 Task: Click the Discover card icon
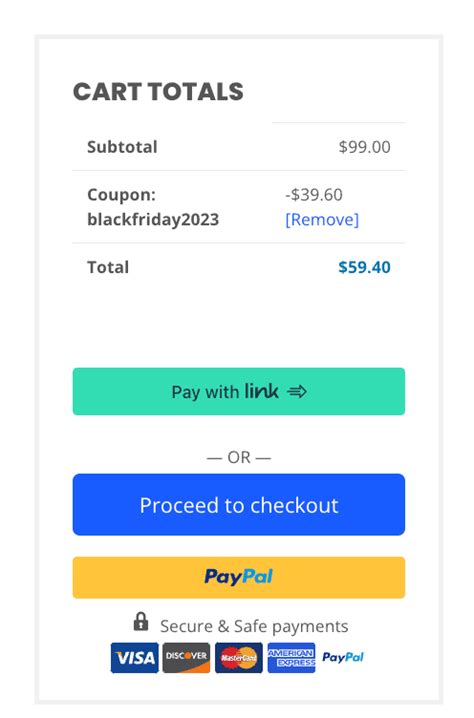(186, 658)
